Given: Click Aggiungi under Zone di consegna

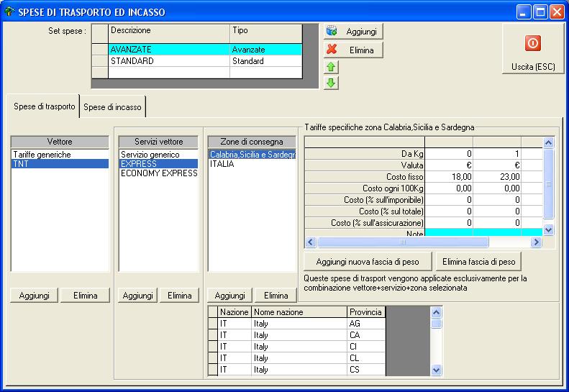Looking at the screenshot, I should [x=229, y=296].
